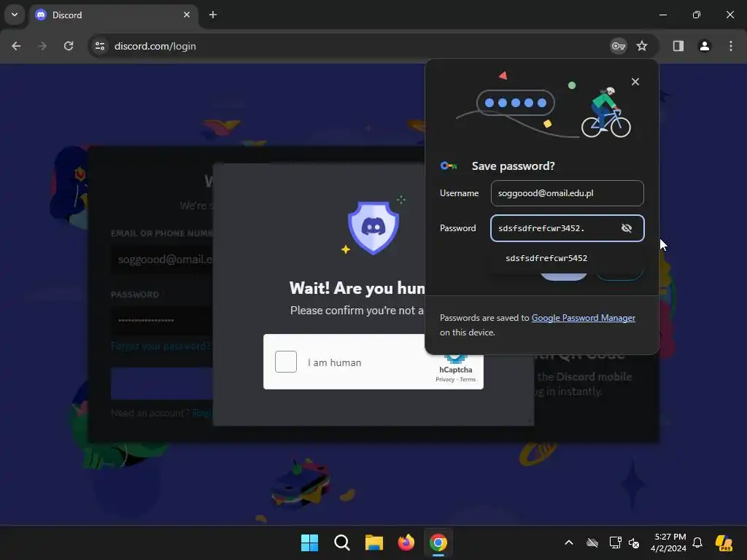
Task: Open a new tab
Action: click(x=213, y=15)
